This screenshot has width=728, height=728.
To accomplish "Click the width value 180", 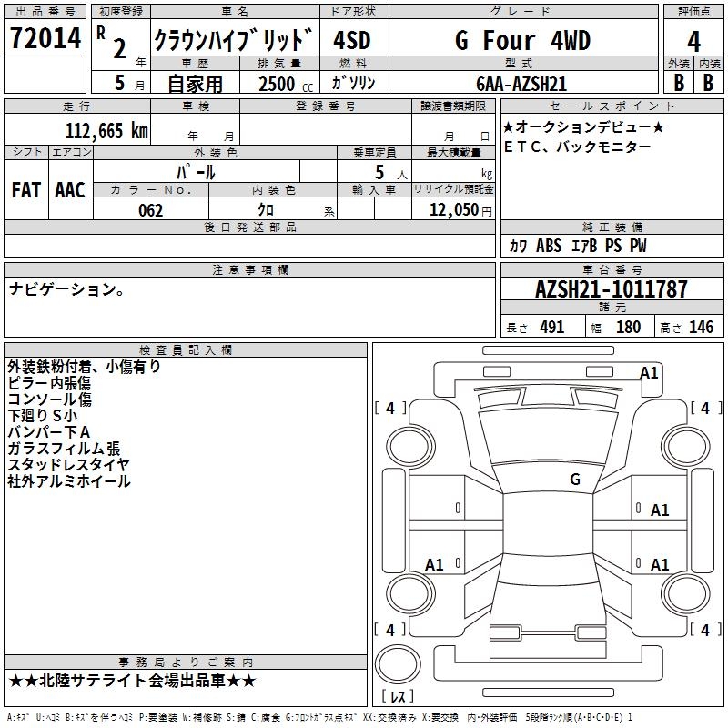I will (628, 328).
